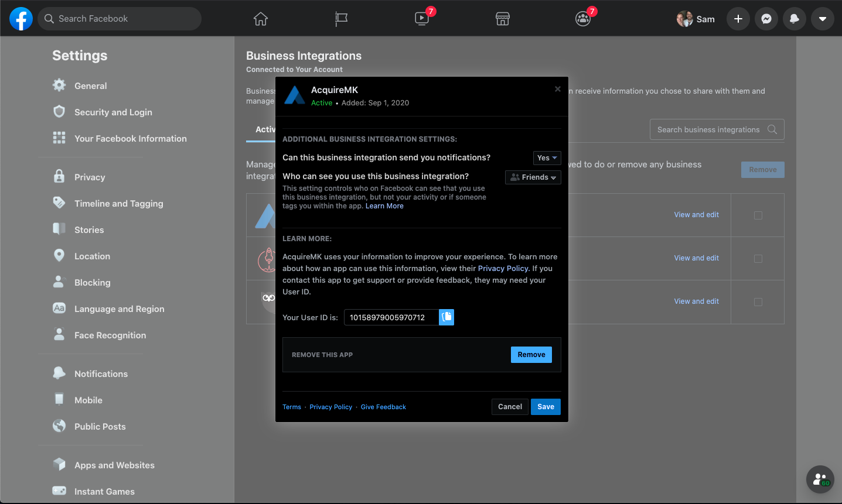Select Instant Games in sidebar

(x=104, y=492)
